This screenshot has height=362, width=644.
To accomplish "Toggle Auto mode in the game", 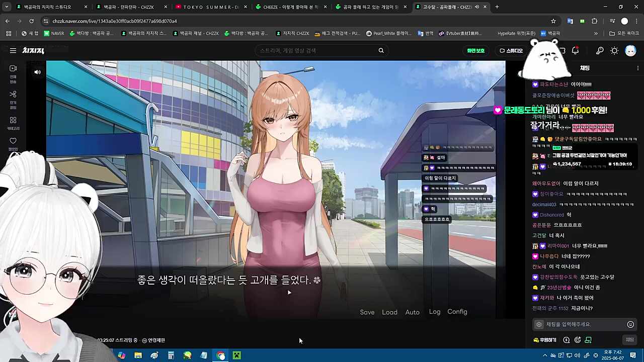I will click(x=413, y=312).
